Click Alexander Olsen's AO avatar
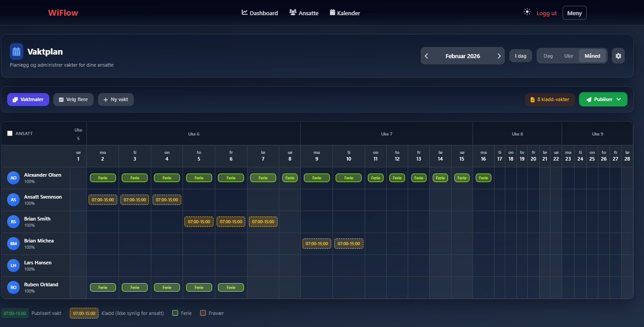This screenshot has width=644, height=327. [x=13, y=178]
